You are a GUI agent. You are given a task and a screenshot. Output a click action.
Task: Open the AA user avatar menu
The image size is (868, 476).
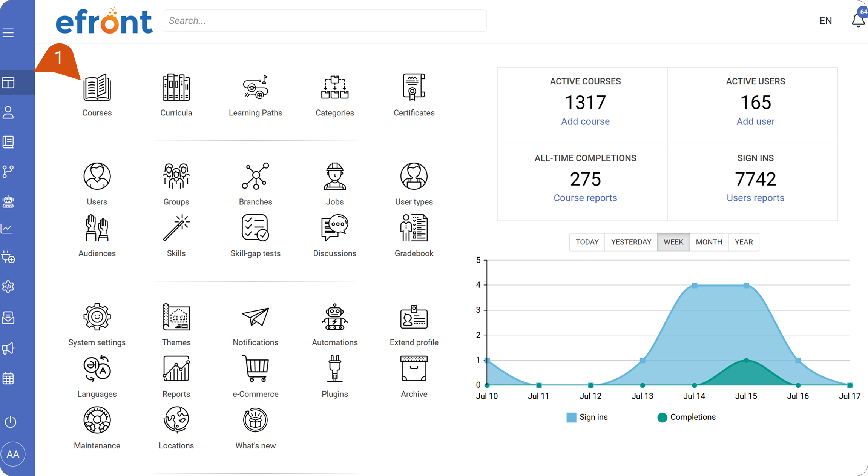tap(13, 454)
